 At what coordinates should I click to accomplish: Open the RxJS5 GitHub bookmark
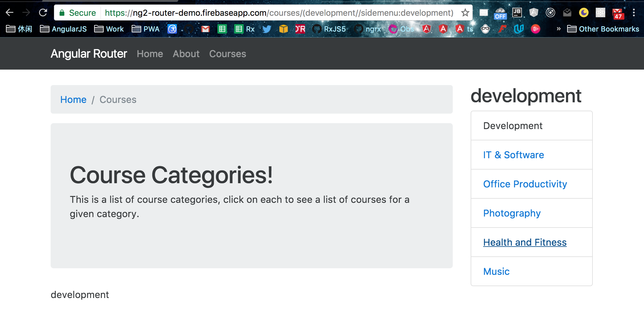point(329,29)
